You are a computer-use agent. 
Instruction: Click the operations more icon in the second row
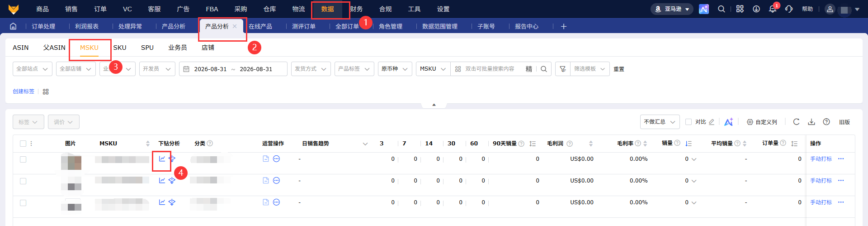coord(277,181)
